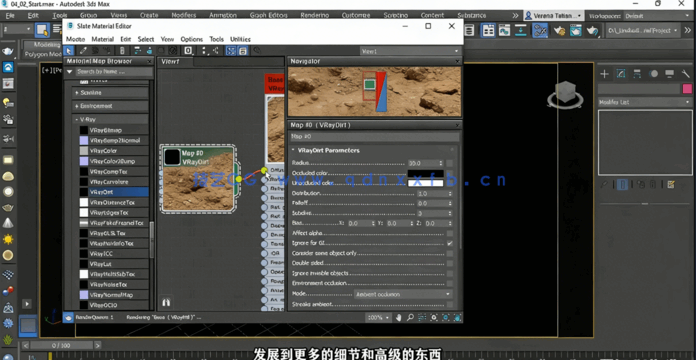Click the Occluded color black swatch
This screenshot has height=360, width=696.
tap(425, 173)
